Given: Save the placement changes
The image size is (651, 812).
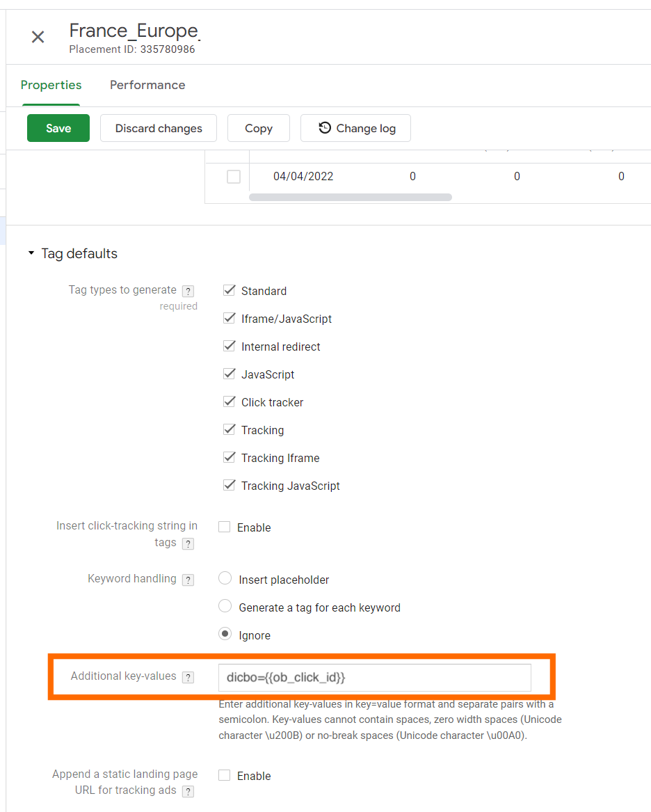Looking at the screenshot, I should 58,128.
